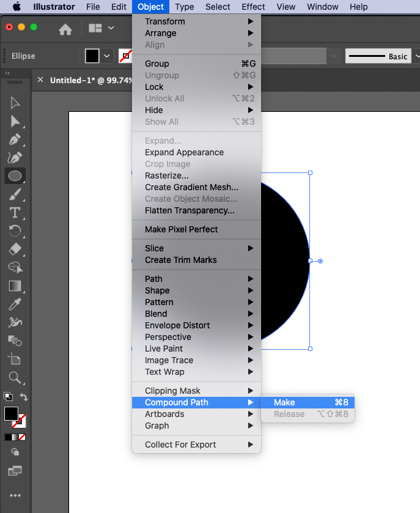Expand the Path submenu
This screenshot has width=420, height=513.
197,279
